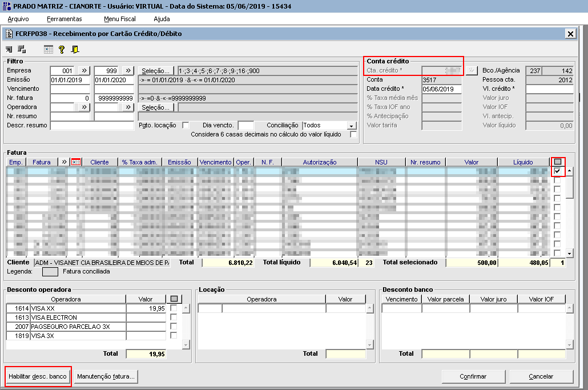
Task: Open the Ajuda menu
Action: 162,19
